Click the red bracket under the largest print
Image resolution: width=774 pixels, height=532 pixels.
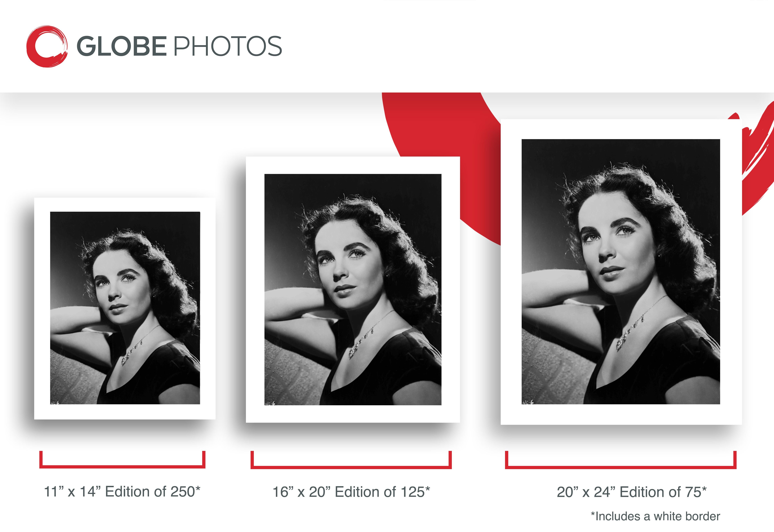(621, 466)
